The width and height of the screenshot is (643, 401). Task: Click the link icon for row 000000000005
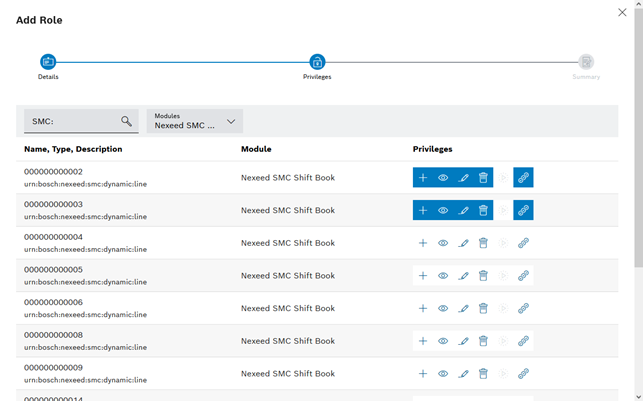click(x=523, y=276)
